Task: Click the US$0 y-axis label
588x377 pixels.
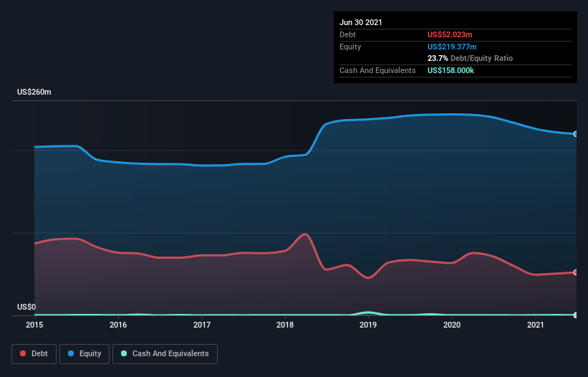Action: (26, 307)
